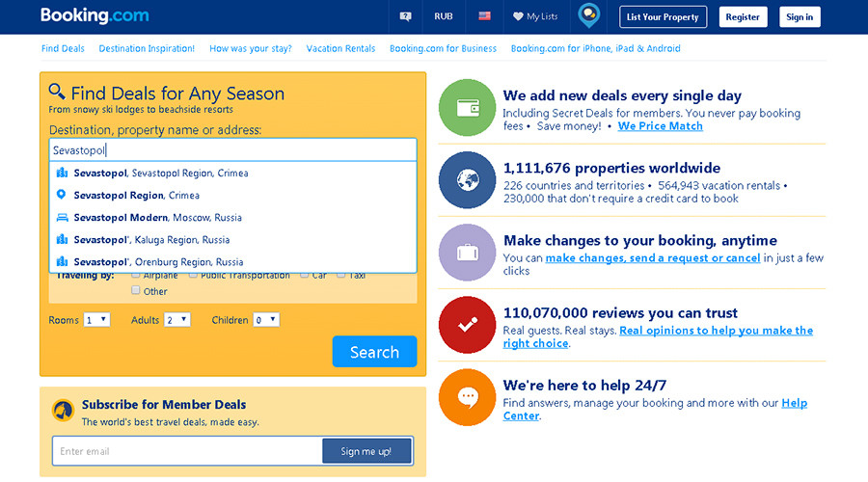Click the Subscribe for Member Deals heading
Screen dimensions: 868x482
[164, 405]
